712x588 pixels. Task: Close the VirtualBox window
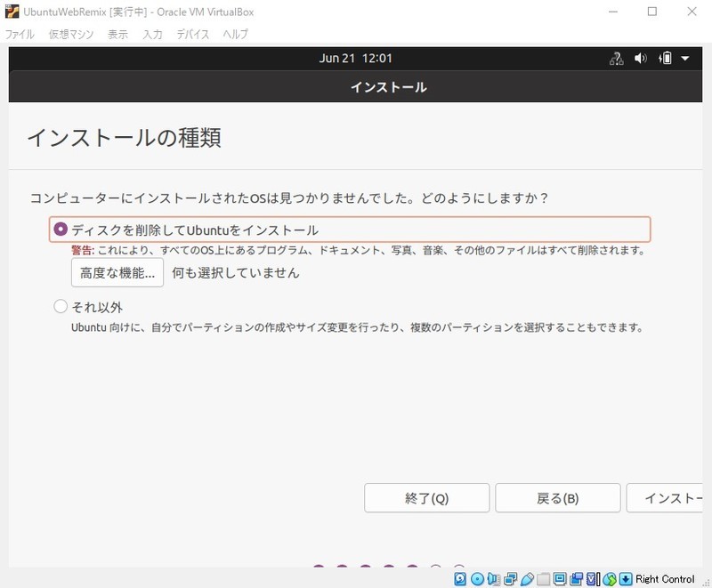tap(692, 12)
